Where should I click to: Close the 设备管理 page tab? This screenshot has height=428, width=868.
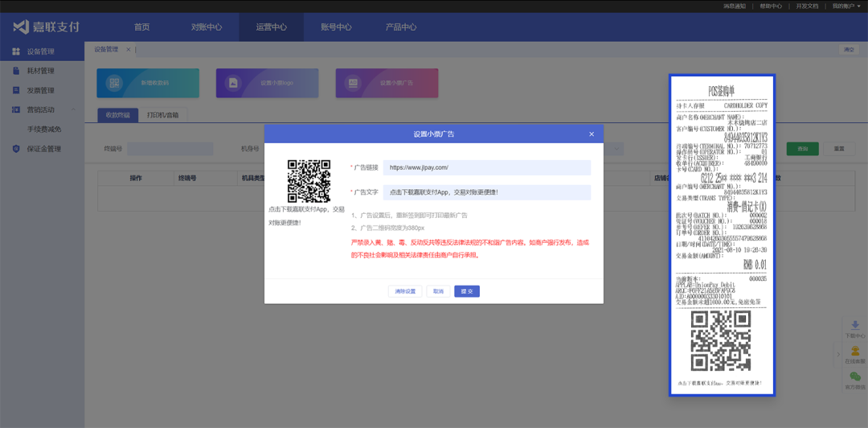coord(129,49)
